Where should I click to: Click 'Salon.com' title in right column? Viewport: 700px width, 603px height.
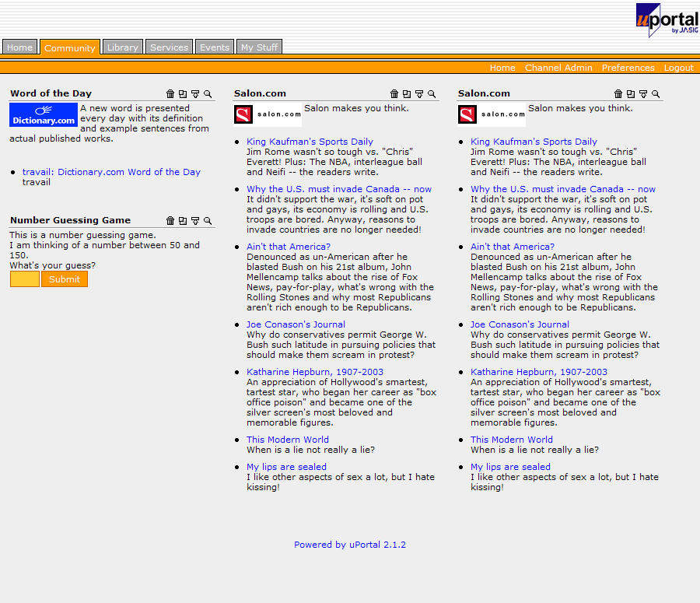coord(484,93)
